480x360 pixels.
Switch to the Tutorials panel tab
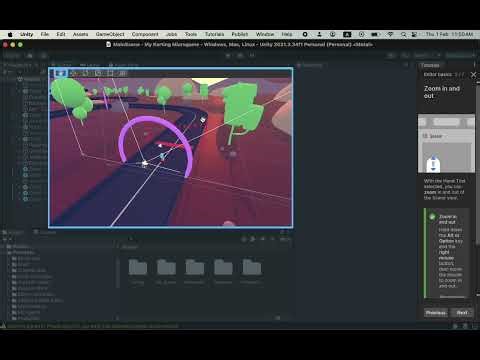(x=430, y=65)
